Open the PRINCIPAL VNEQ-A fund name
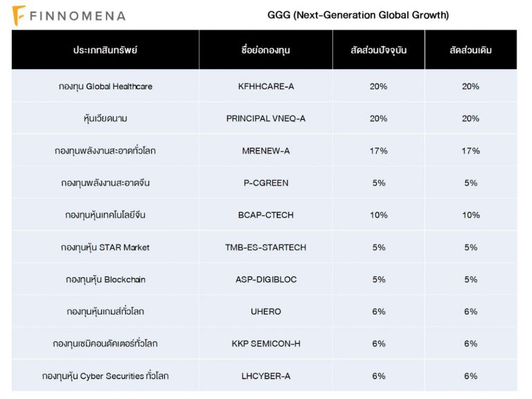The width and height of the screenshot is (532, 399). coord(265,118)
